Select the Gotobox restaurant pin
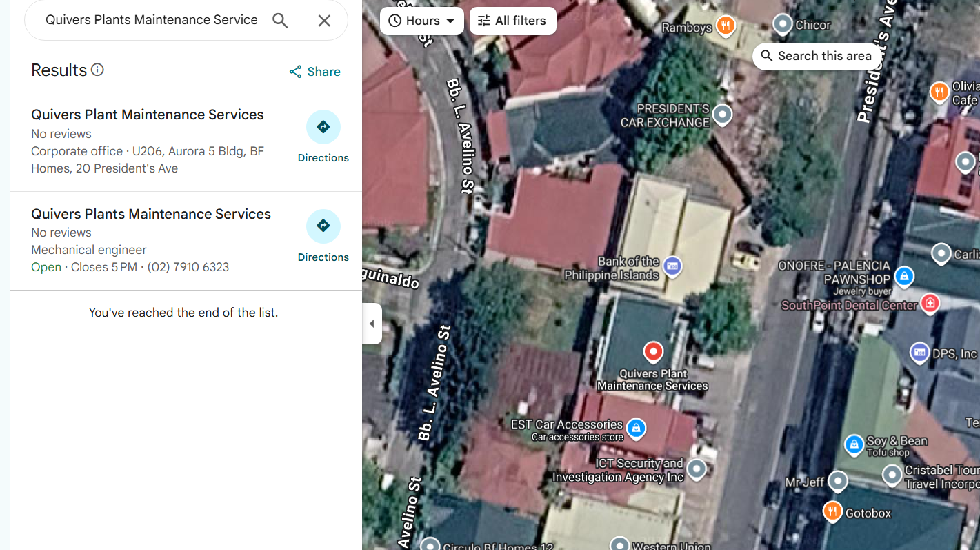 point(833,511)
